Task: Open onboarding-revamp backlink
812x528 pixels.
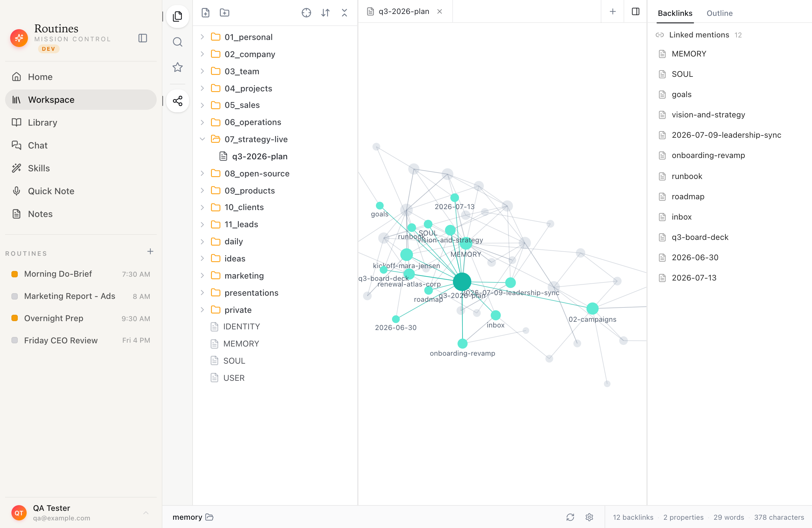Action: pos(708,155)
